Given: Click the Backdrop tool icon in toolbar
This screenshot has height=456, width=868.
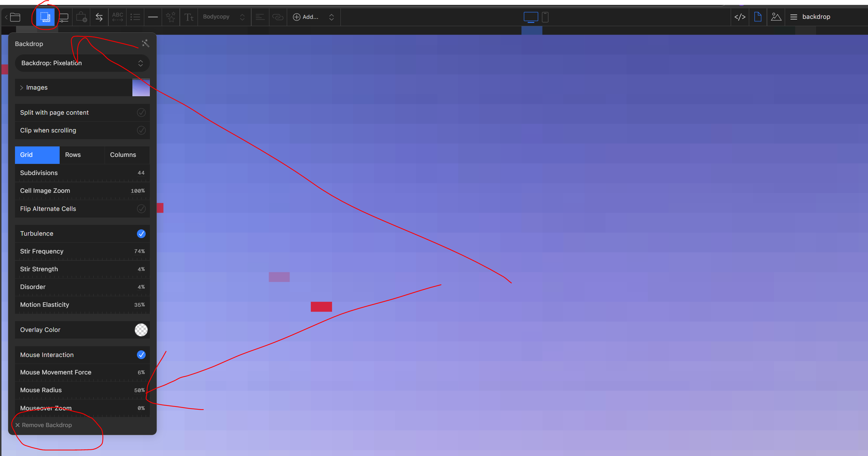Looking at the screenshot, I should [45, 17].
